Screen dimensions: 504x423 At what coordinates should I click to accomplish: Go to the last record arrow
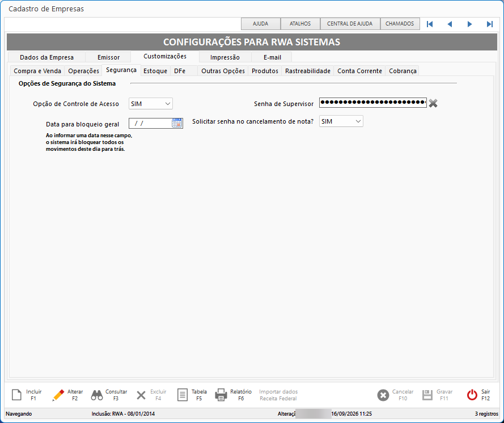490,24
